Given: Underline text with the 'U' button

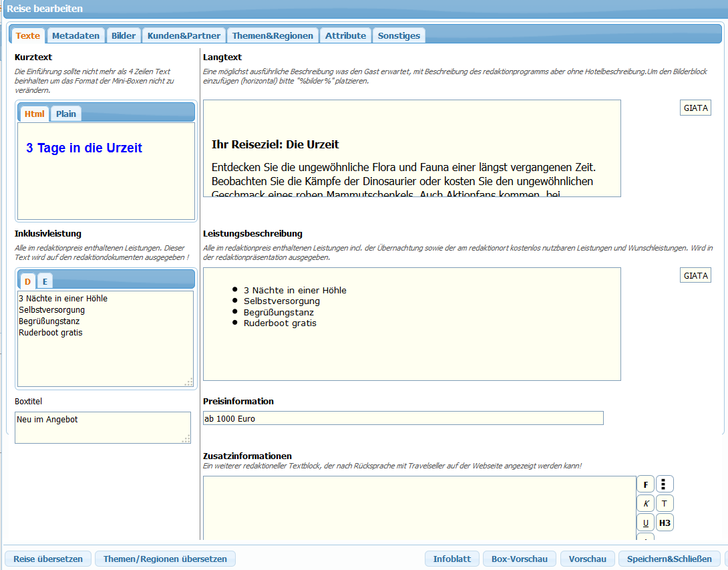Looking at the screenshot, I should [x=645, y=523].
